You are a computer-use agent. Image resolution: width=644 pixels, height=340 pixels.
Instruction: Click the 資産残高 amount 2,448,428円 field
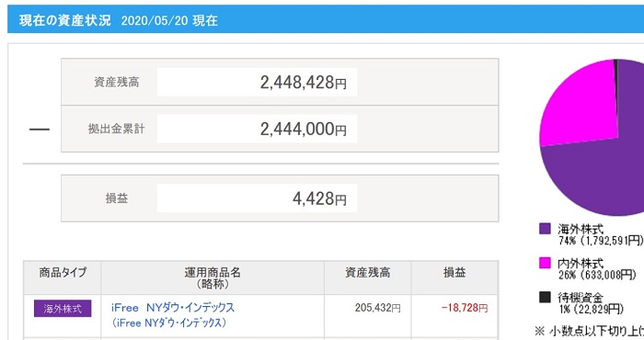(257, 82)
